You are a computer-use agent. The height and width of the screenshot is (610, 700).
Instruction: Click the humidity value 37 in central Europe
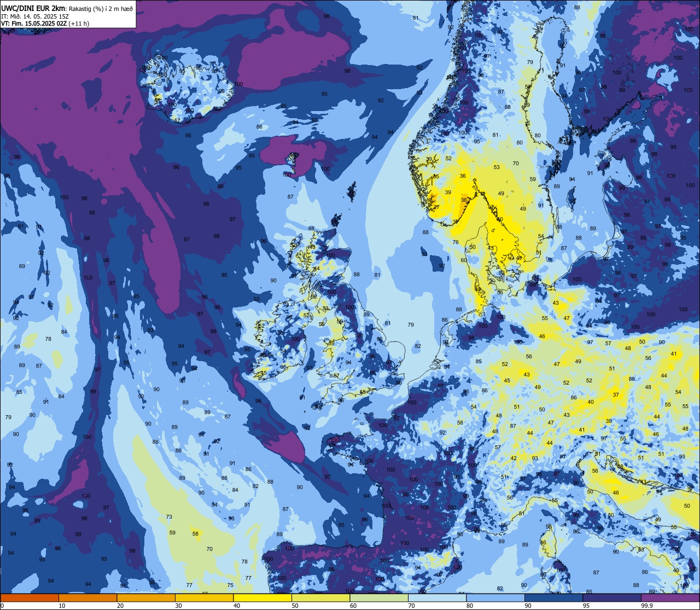(x=616, y=394)
